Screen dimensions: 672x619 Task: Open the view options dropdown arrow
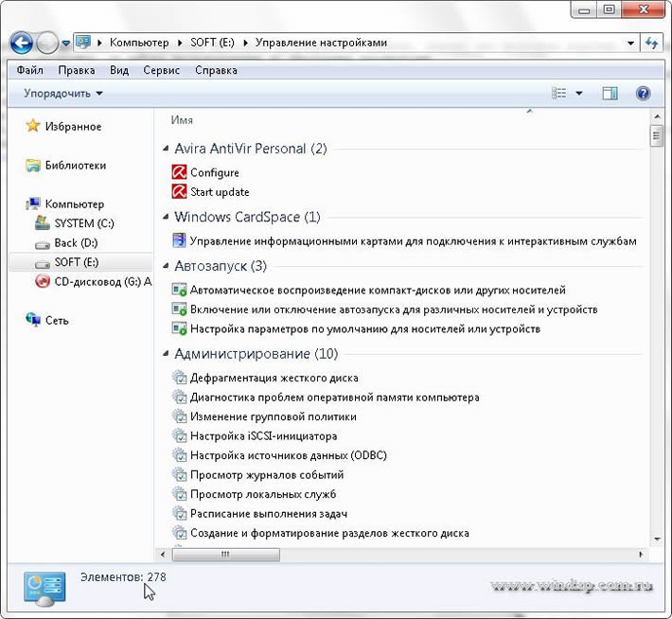pyautogui.click(x=578, y=93)
